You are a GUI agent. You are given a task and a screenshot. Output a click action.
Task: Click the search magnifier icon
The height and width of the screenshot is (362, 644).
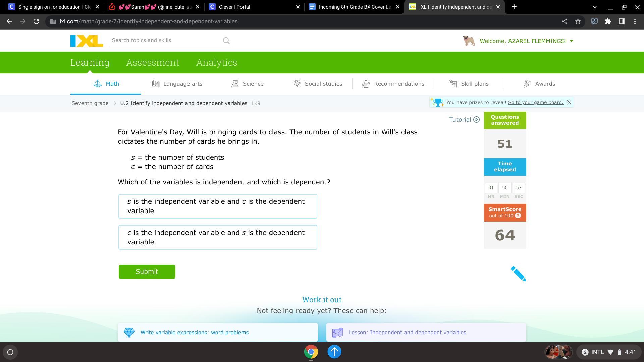pos(226,41)
